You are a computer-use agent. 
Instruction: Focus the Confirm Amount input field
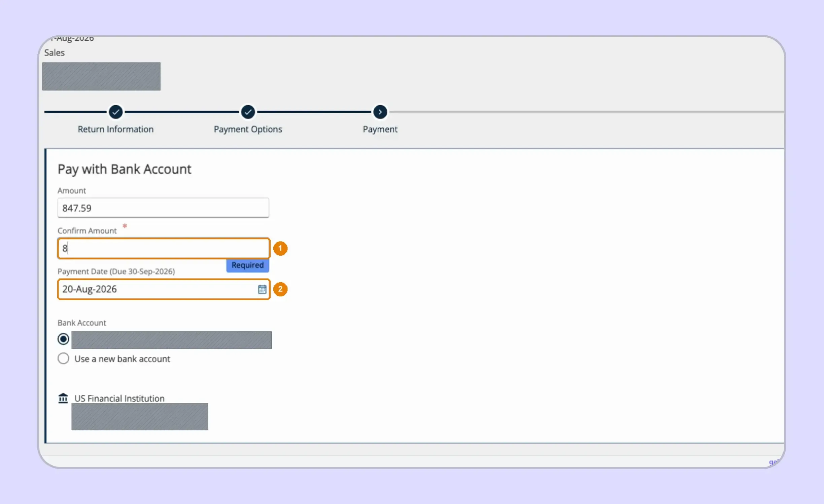pyautogui.click(x=164, y=248)
